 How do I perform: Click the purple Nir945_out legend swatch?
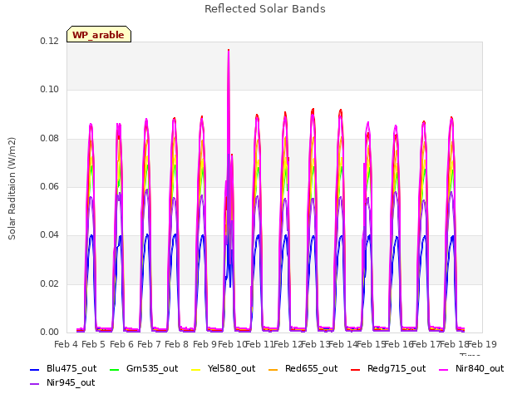(x=34, y=384)
